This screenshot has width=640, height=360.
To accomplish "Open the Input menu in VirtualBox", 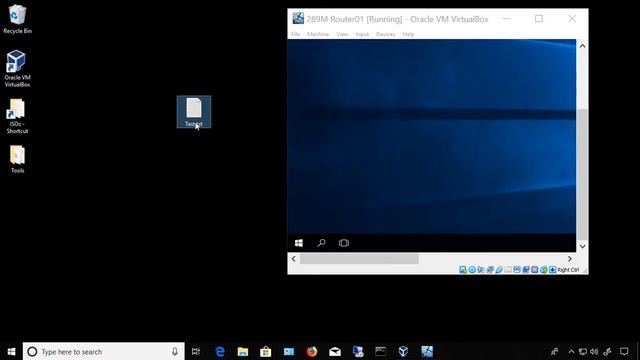I will point(362,34).
